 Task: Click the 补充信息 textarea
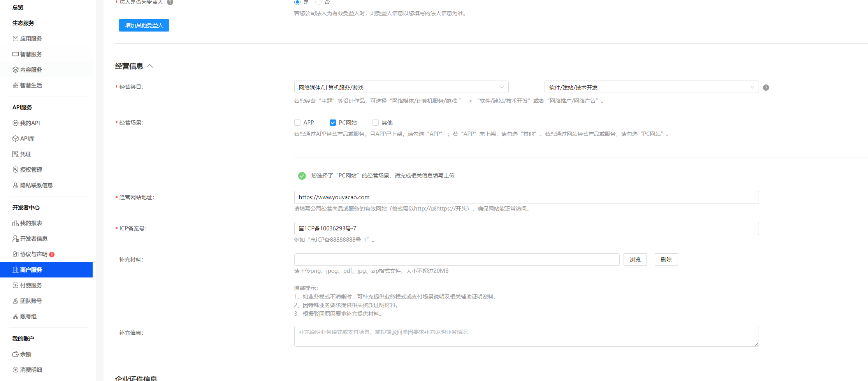pos(527,336)
